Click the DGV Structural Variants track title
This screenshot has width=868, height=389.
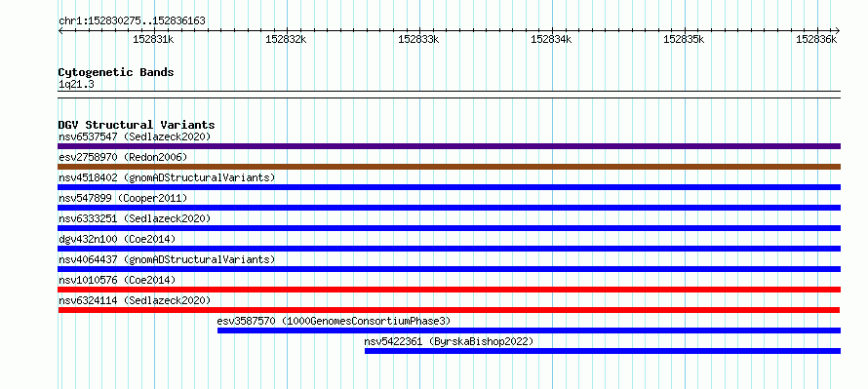tap(137, 125)
